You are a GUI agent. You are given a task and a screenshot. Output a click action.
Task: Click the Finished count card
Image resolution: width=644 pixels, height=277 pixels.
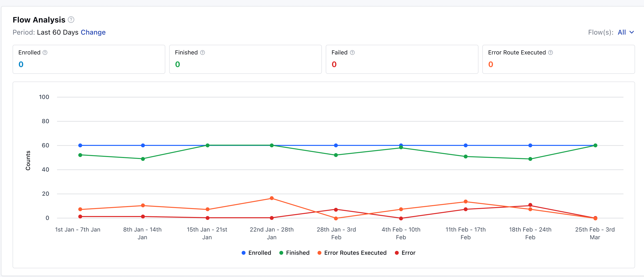pos(245,59)
